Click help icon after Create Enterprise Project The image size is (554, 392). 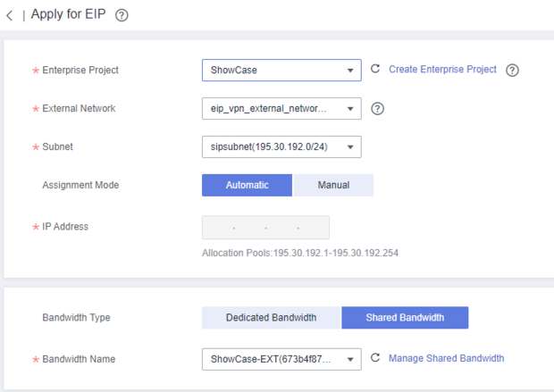click(513, 71)
